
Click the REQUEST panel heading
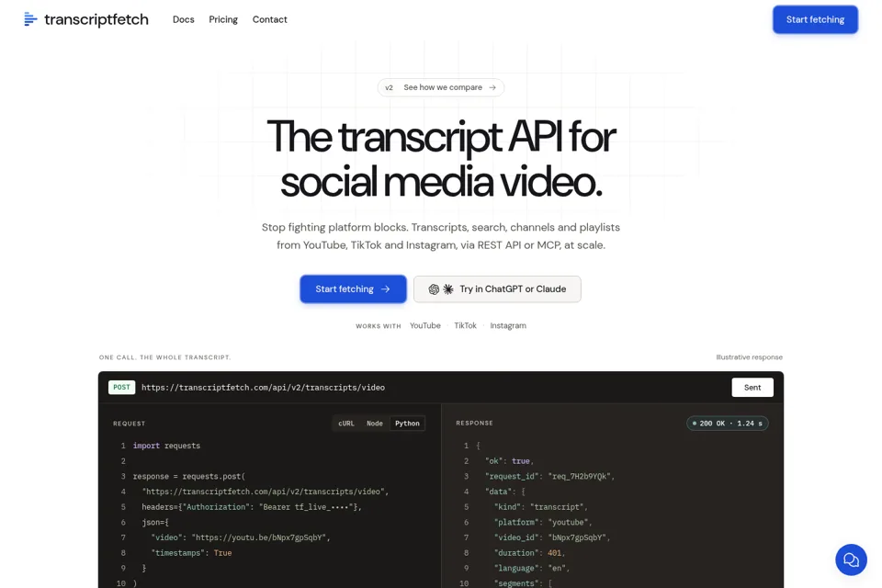click(129, 424)
